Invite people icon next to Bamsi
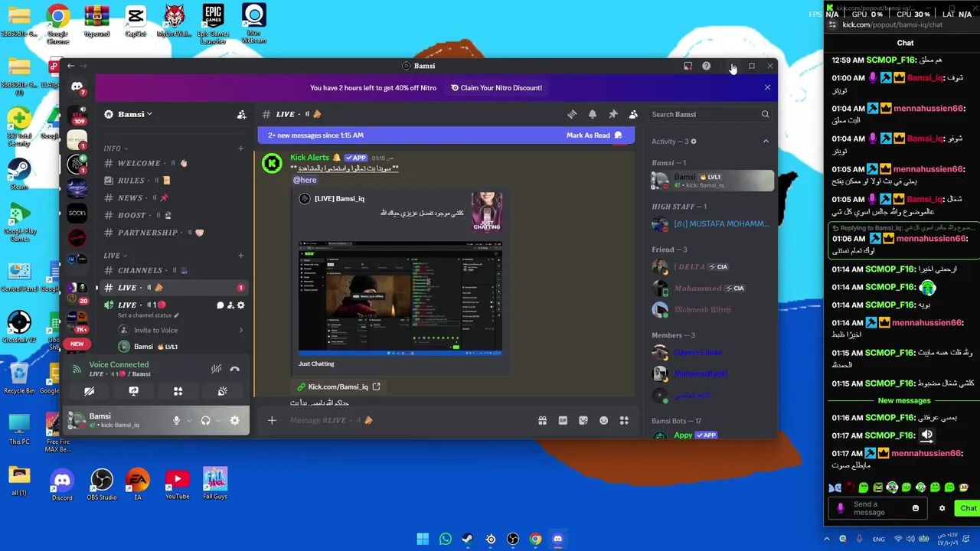Screen dimensions: 980x551 click(x=241, y=114)
